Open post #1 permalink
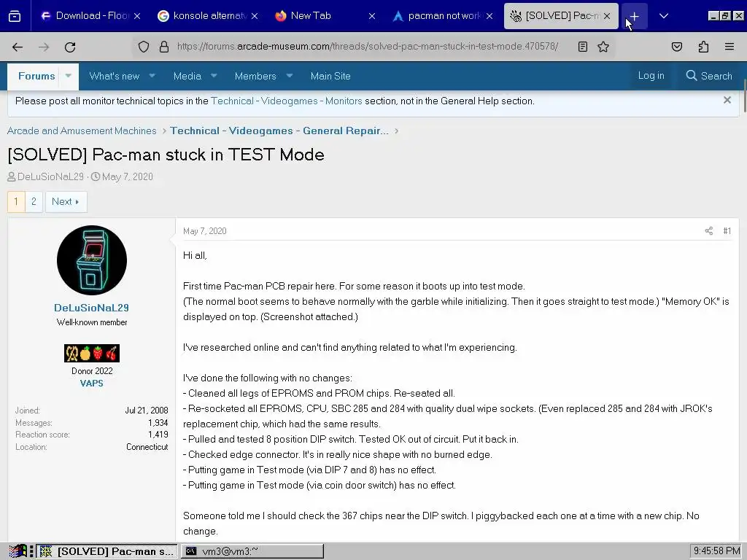 point(727,231)
